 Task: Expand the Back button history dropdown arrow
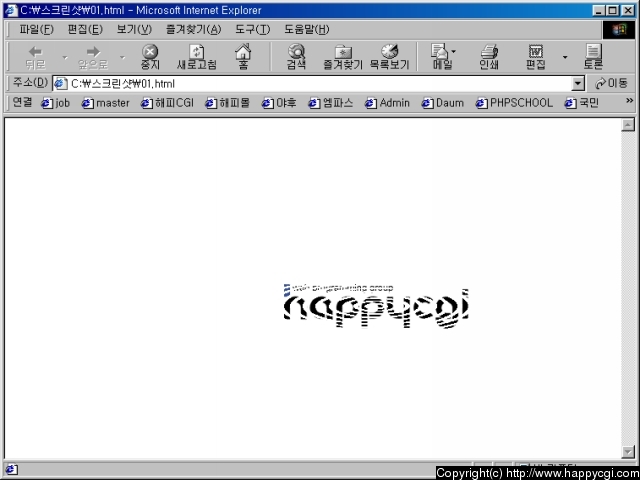click(65, 57)
